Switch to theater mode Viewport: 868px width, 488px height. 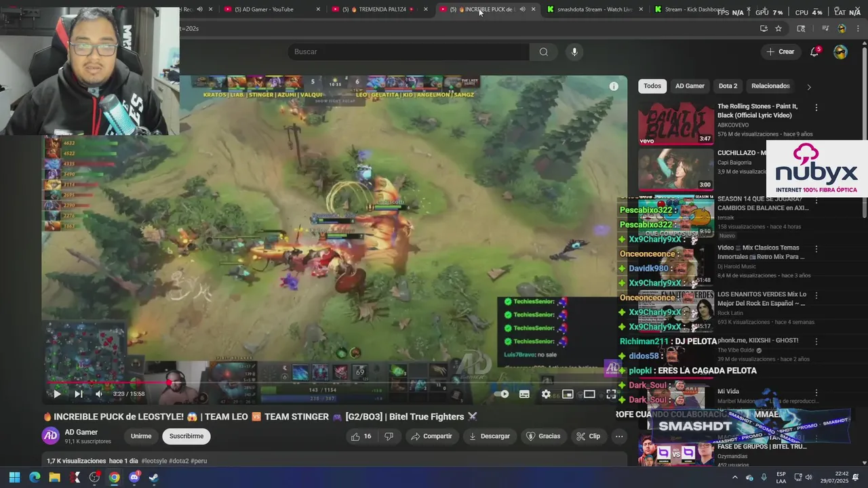pos(589,394)
